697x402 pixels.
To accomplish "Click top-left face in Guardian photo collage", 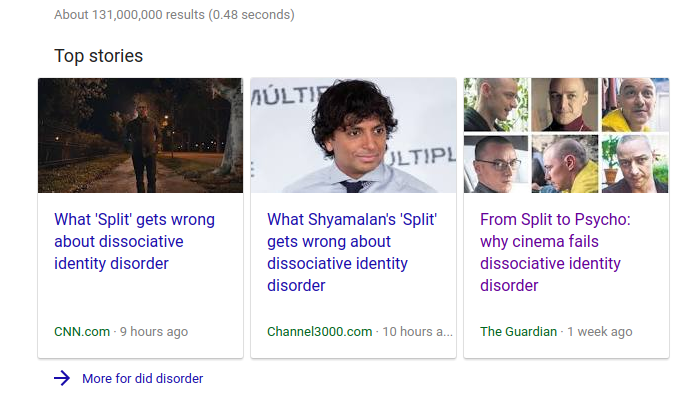I will tap(496, 104).
